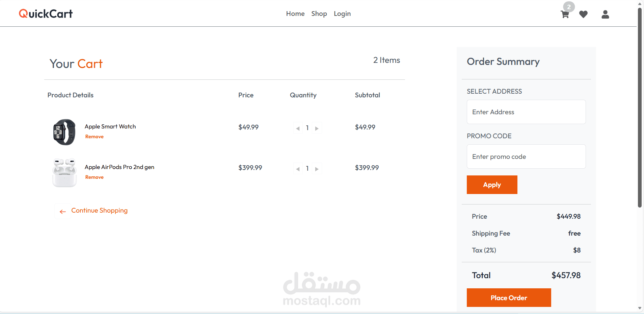Click the Continue Shopping left arrow
The width and height of the screenshot is (644, 314).
(63, 212)
